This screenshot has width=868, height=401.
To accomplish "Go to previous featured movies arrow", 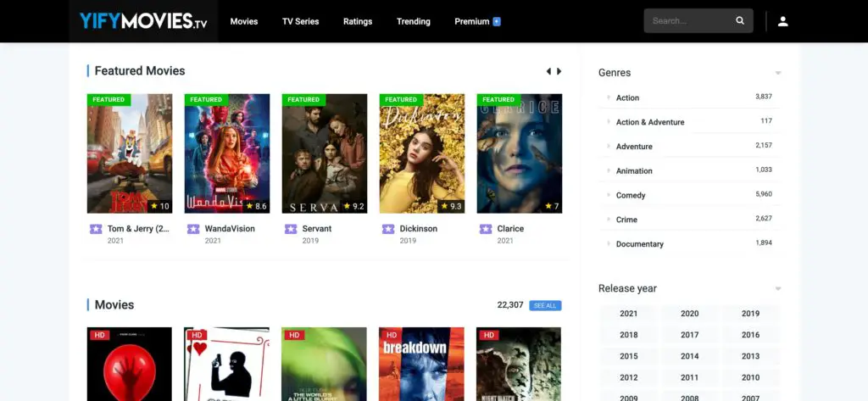I will 548,71.
